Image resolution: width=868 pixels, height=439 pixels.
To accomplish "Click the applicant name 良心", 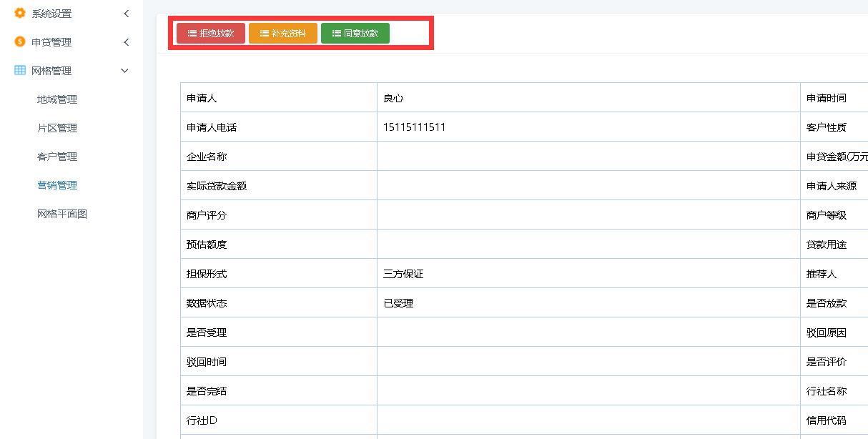I will (x=393, y=98).
